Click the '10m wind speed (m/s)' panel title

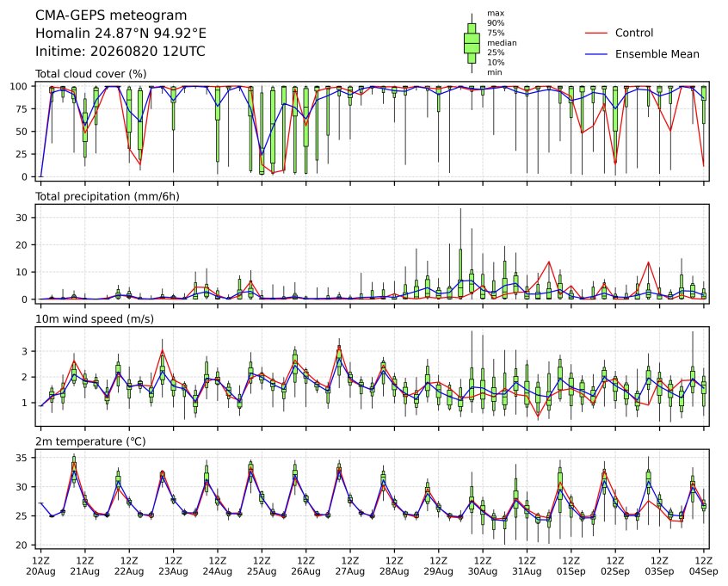95,319
